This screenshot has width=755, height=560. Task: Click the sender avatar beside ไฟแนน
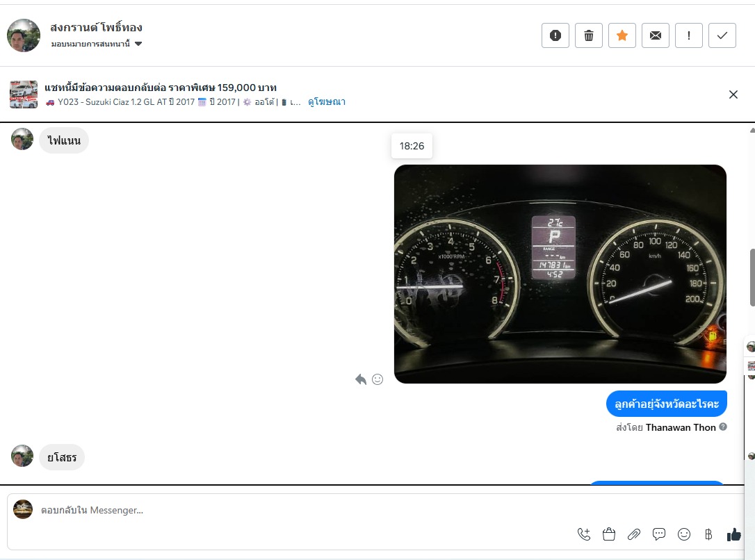coord(22,139)
